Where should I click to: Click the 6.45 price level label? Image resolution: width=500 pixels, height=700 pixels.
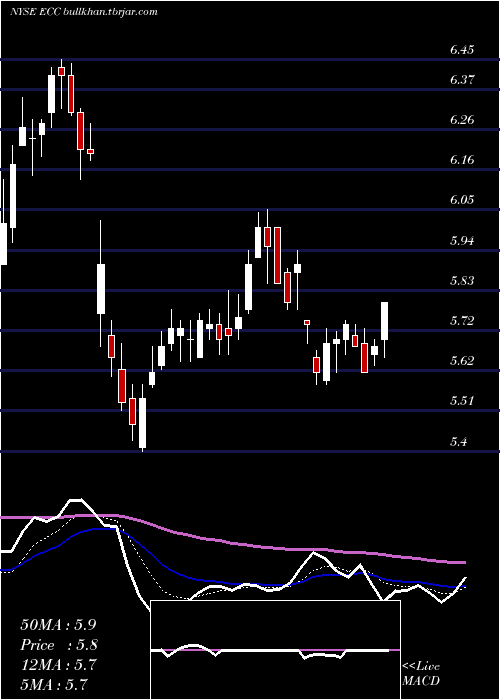462,50
